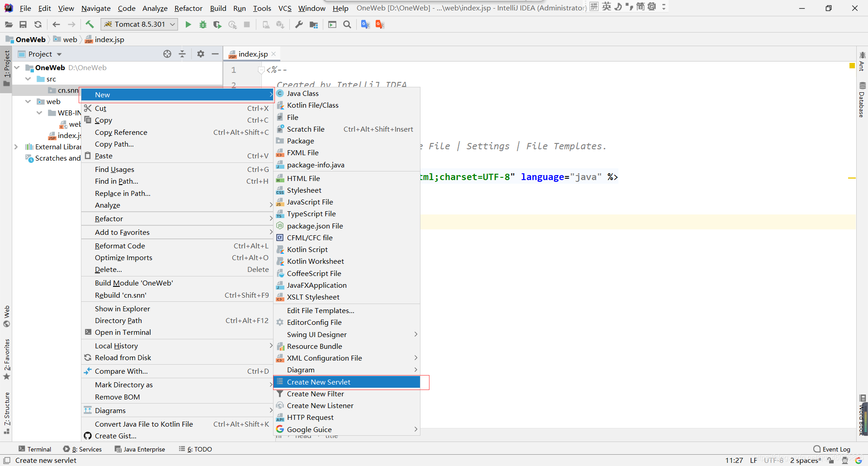
Task: Click the web breadcrumb in navigation bar
Action: 66,39
